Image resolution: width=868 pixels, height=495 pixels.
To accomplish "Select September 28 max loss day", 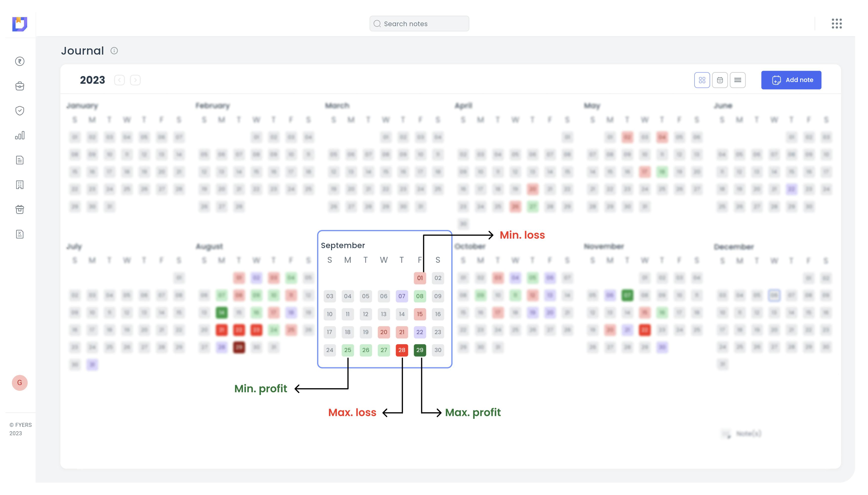I will (x=402, y=350).
